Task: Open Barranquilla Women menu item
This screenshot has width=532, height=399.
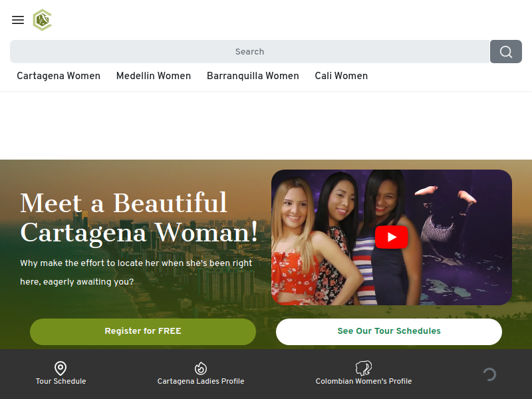Action: coord(253,76)
